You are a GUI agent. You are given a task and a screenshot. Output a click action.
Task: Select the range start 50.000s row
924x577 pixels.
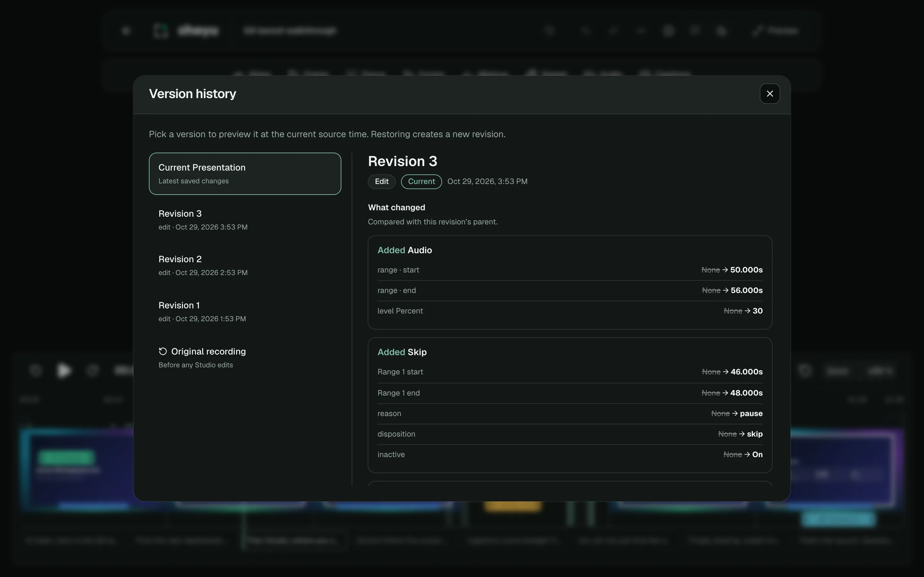(570, 270)
